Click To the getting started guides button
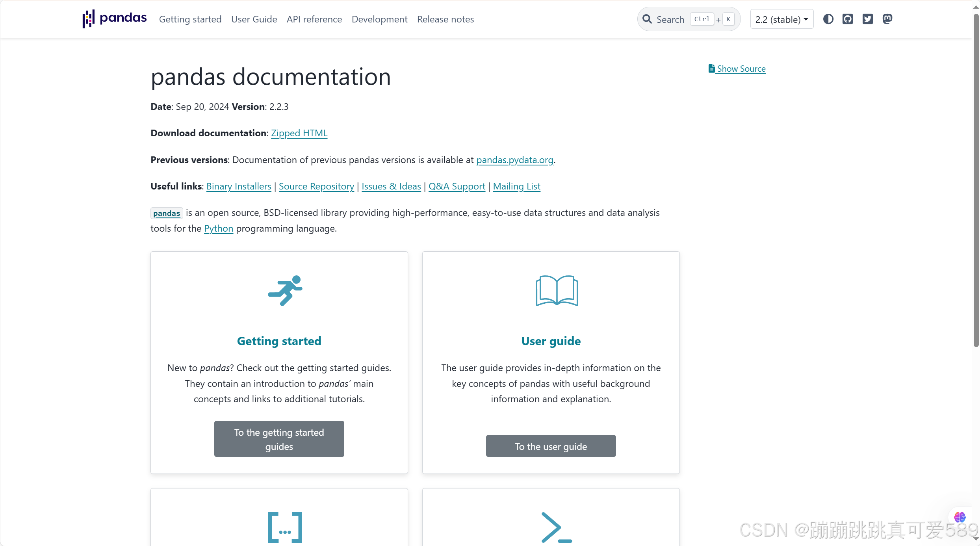 pos(279,439)
